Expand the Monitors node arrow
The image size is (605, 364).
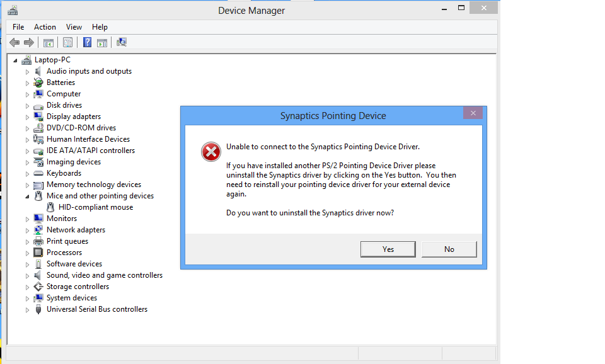[27, 219]
